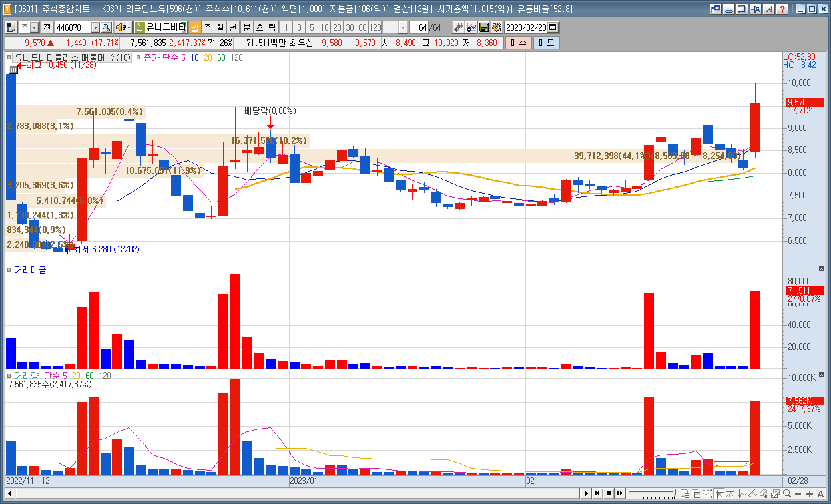
Task: Open chart settings gear icon
Action: pos(497,27)
